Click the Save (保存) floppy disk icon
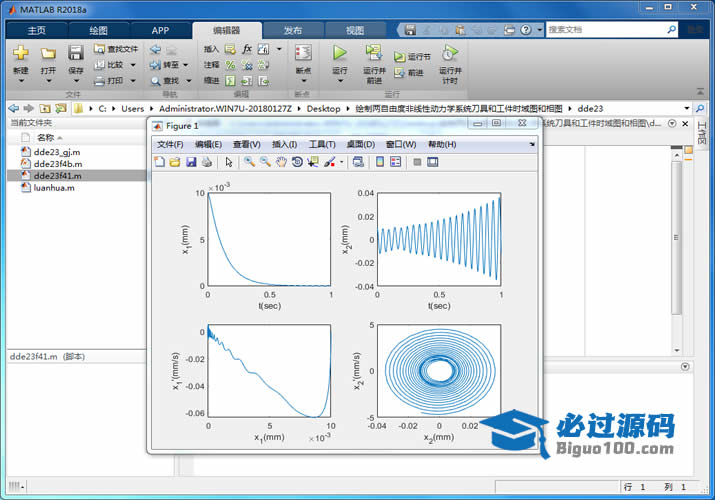The height and width of the screenshot is (500, 715). point(76,54)
